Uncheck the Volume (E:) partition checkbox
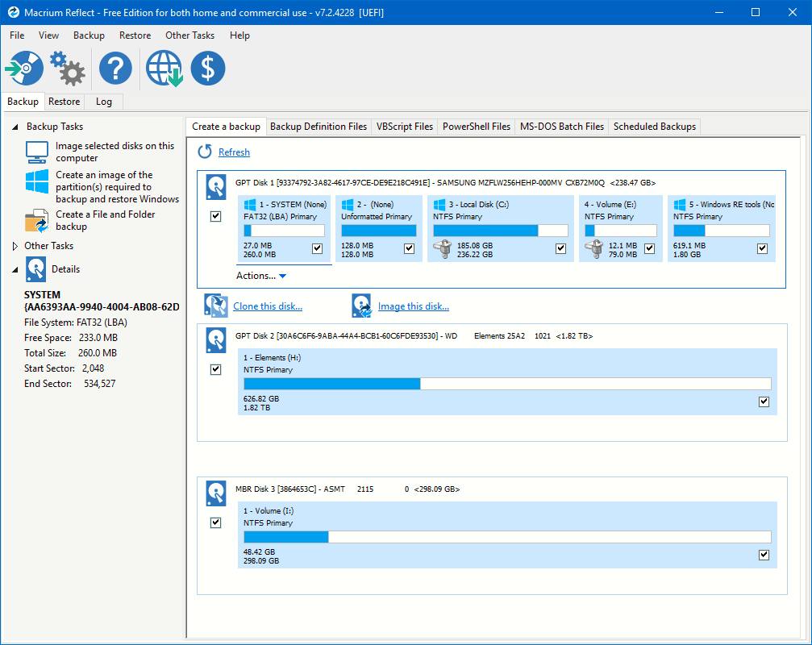 649,249
